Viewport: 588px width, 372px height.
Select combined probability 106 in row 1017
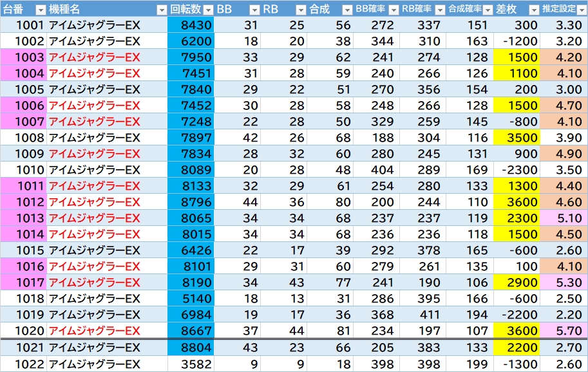pos(470,283)
